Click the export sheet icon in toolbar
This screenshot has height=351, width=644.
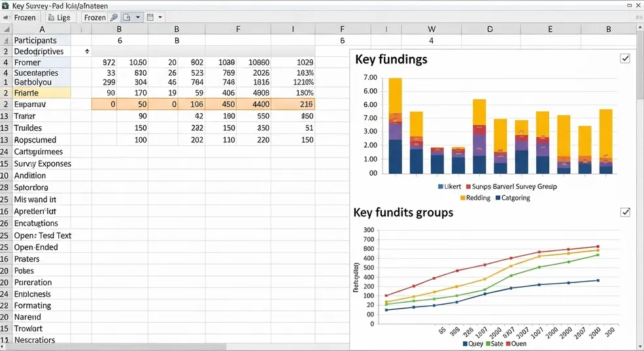[127, 18]
